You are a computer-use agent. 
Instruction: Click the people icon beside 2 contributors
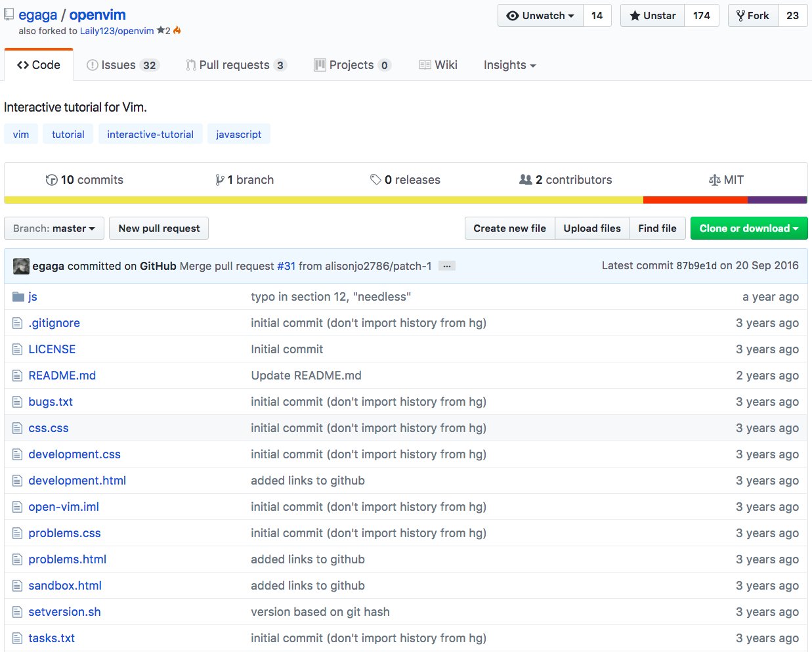coord(526,179)
